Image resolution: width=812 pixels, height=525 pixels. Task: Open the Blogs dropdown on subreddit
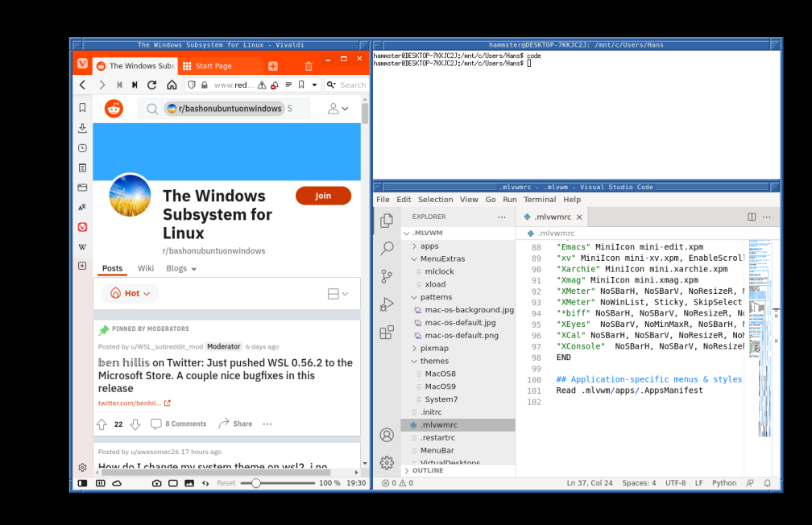pos(181,269)
